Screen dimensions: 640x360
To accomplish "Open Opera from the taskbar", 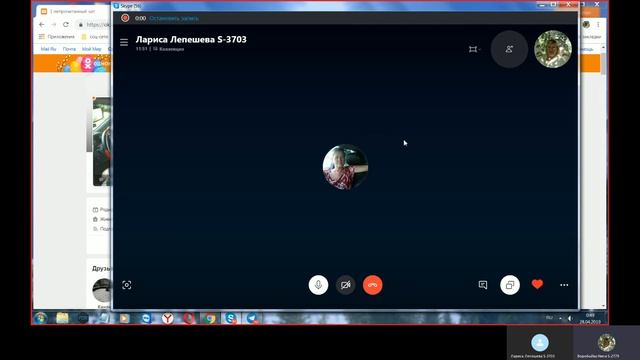I will (189, 318).
